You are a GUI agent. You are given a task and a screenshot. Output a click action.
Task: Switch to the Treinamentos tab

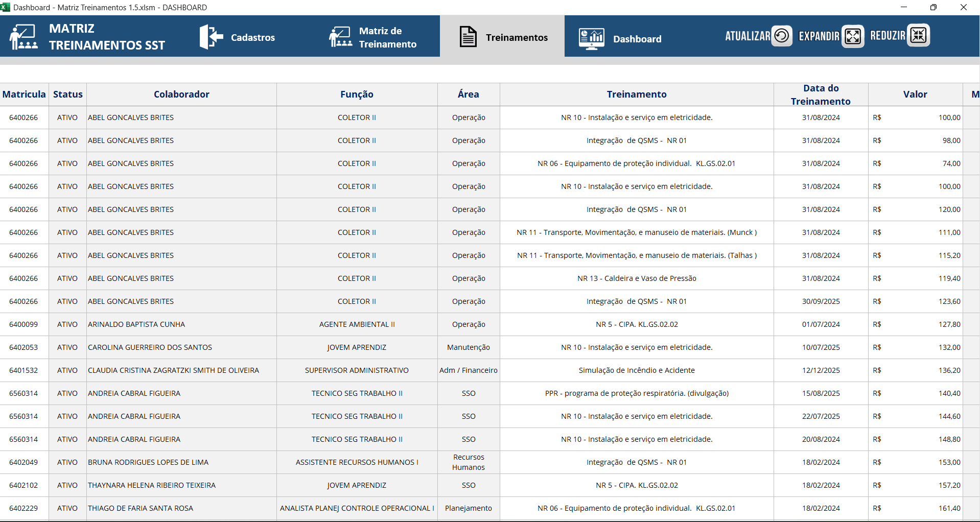coord(503,37)
